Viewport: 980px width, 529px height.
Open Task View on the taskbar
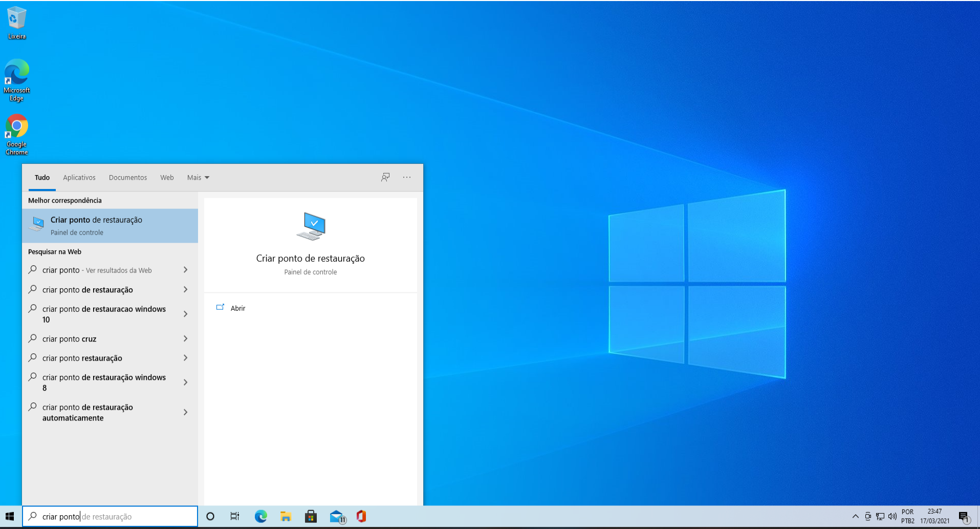[x=235, y=516]
